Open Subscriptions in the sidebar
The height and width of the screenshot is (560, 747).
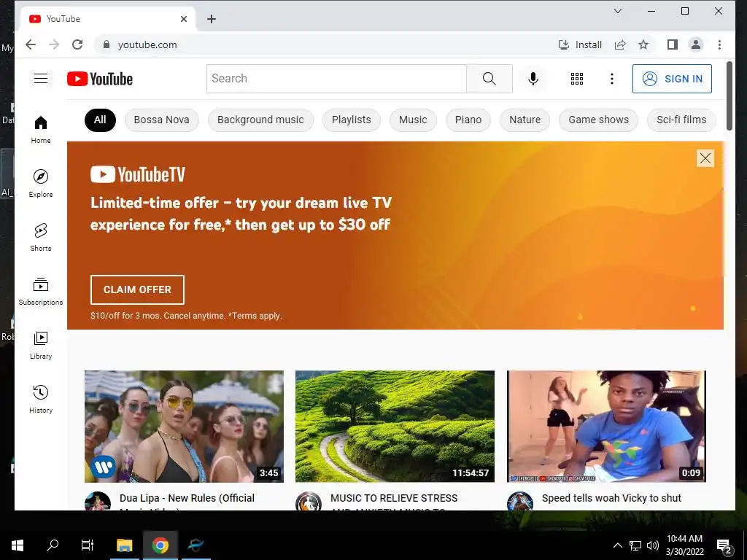41,292
